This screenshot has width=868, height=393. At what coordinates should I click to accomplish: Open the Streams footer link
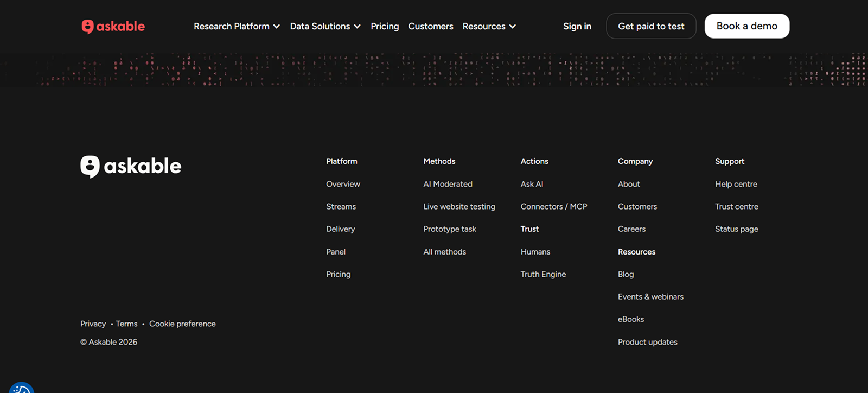(x=341, y=206)
